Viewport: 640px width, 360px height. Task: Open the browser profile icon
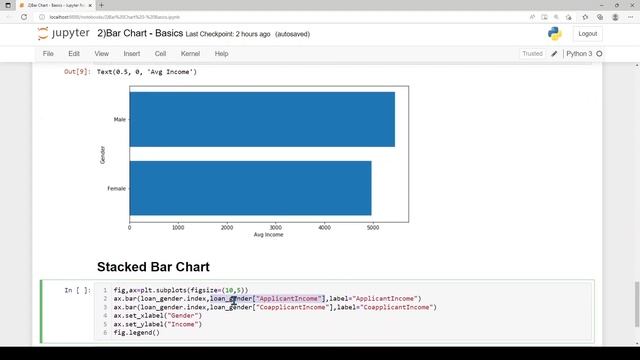tap(615, 17)
